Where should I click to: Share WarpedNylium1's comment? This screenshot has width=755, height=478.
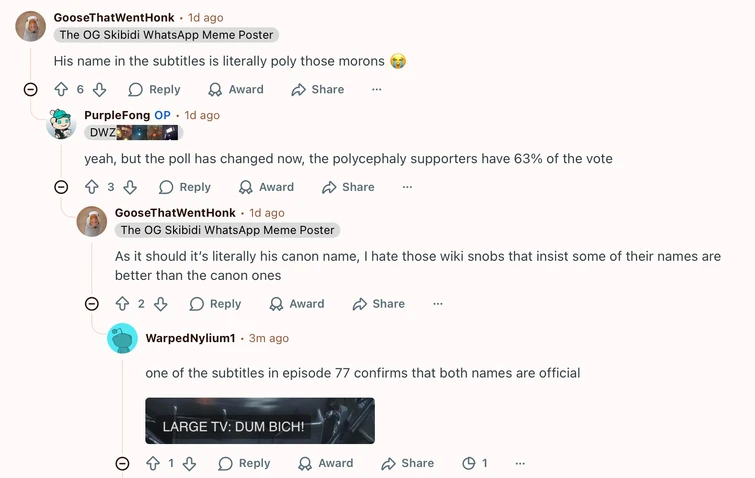(x=408, y=464)
